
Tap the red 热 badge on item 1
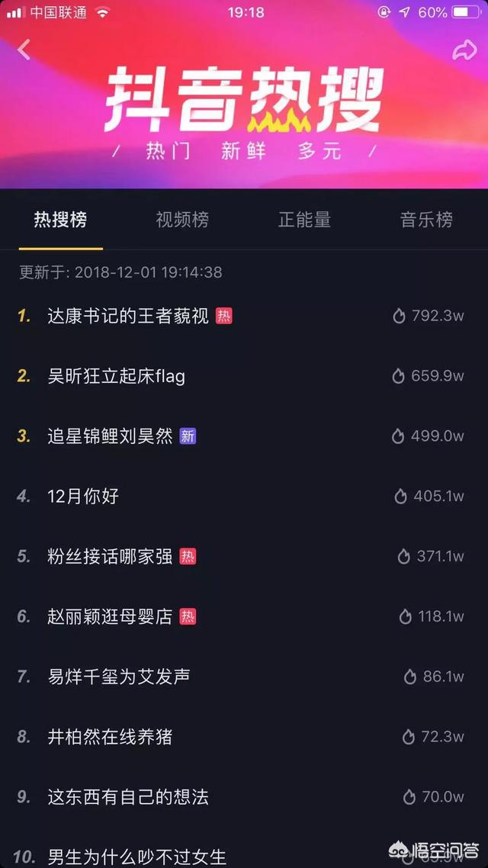click(x=224, y=316)
